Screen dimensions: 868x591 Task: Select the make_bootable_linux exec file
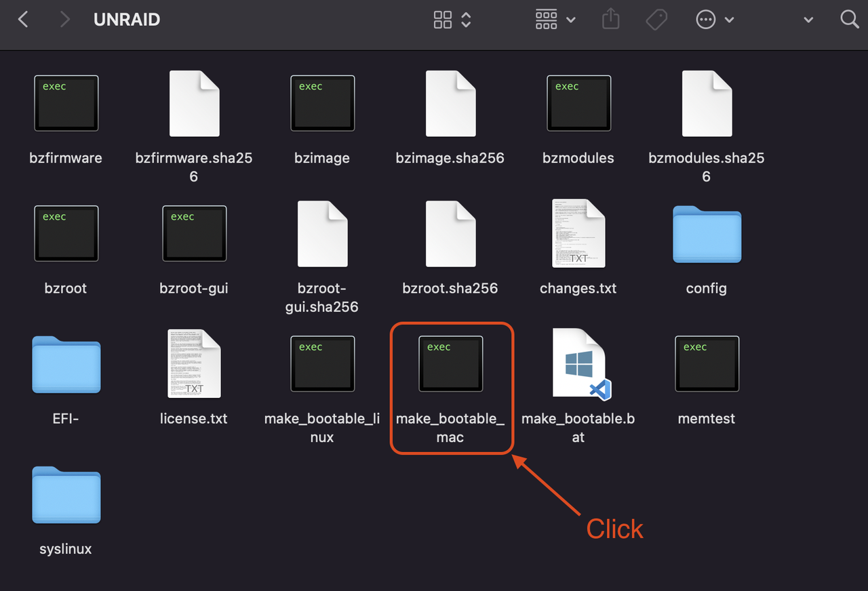coord(322,364)
